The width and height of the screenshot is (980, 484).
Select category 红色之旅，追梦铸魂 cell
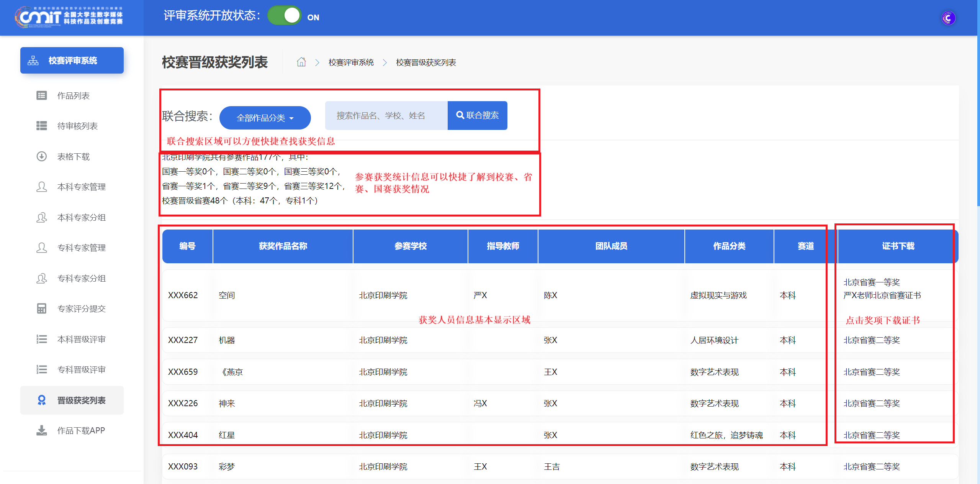(x=726, y=435)
